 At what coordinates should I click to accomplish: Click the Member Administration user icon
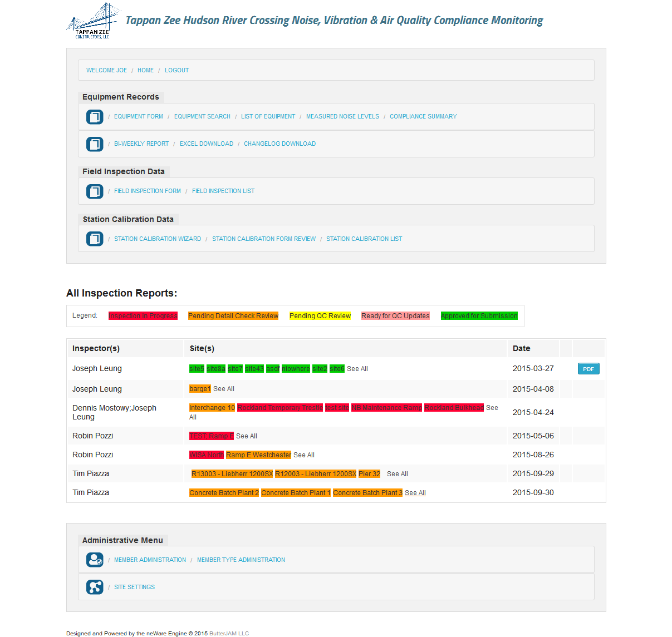(95, 560)
